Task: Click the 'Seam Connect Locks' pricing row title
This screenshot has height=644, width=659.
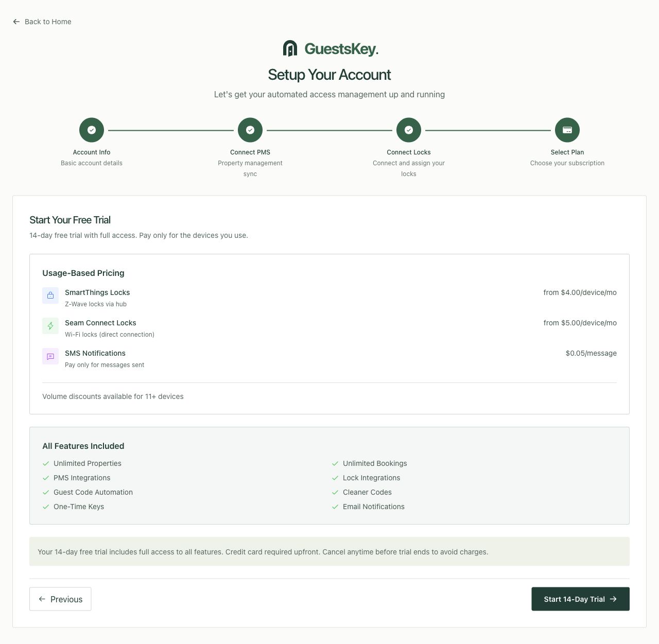Action: 100,323
